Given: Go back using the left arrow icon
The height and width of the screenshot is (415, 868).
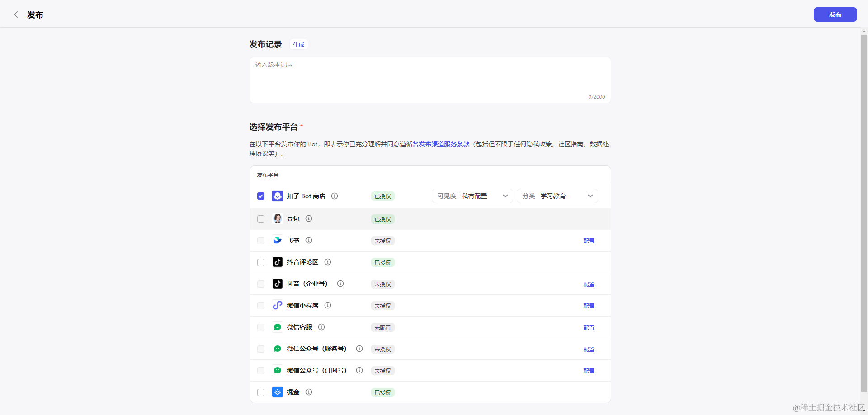Looking at the screenshot, I should [16, 14].
